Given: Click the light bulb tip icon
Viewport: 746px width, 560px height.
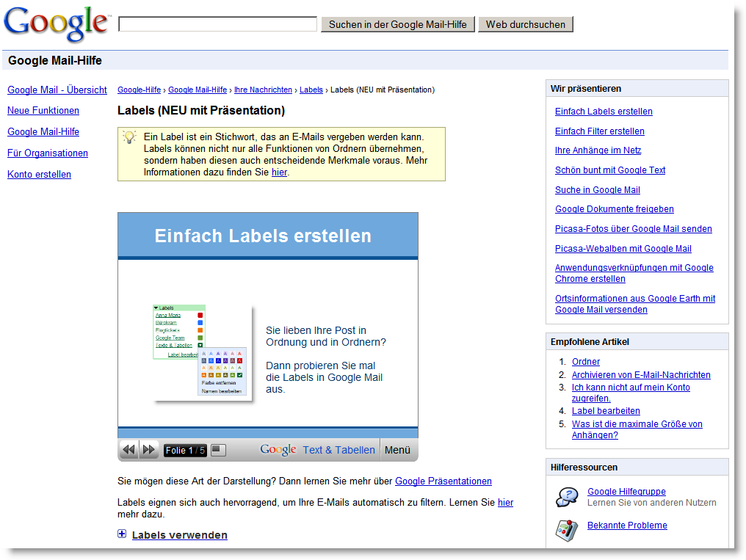Looking at the screenshot, I should 129,137.
